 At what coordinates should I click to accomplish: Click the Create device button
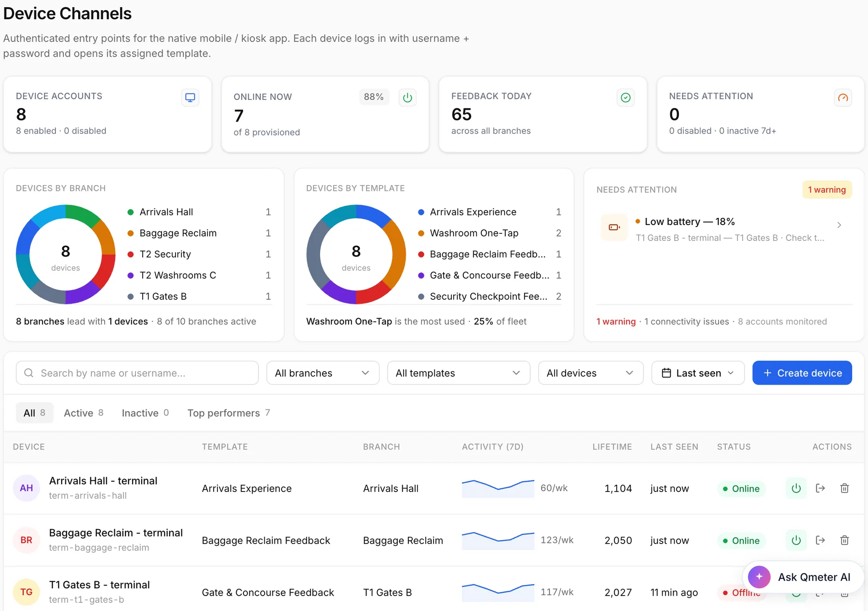tap(802, 373)
